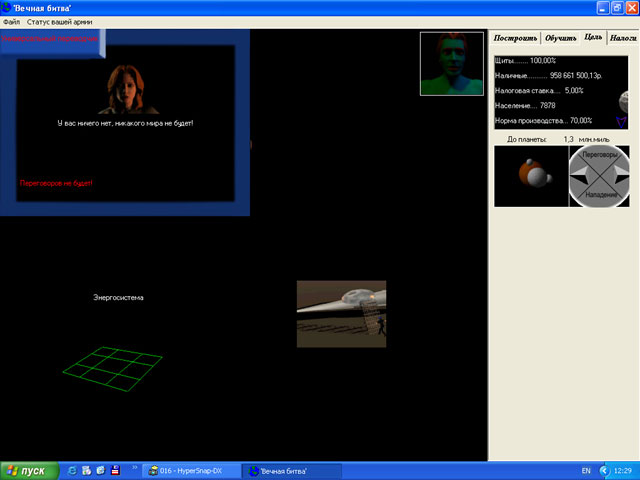
Task: Switch to the 'Налоги' tab
Action: (622, 37)
